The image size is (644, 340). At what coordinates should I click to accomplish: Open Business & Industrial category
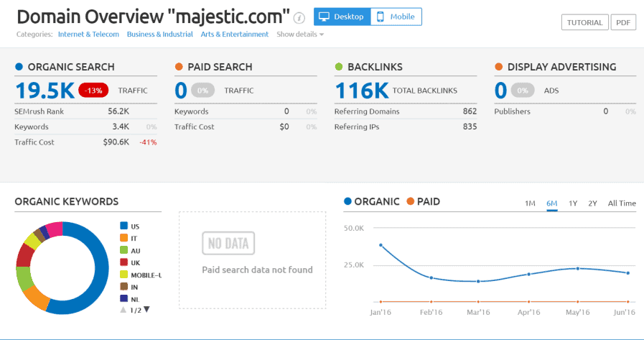point(160,34)
